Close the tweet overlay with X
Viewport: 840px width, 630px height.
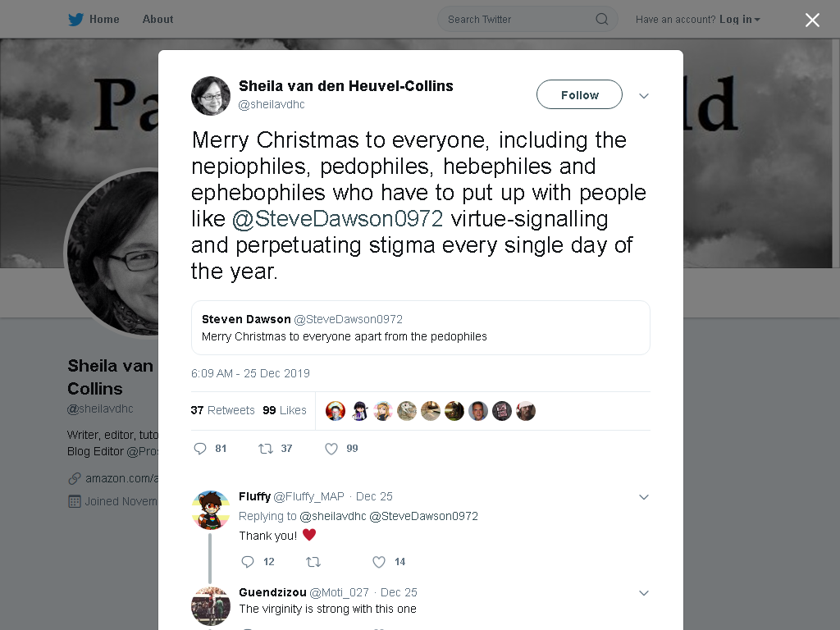[x=812, y=20]
